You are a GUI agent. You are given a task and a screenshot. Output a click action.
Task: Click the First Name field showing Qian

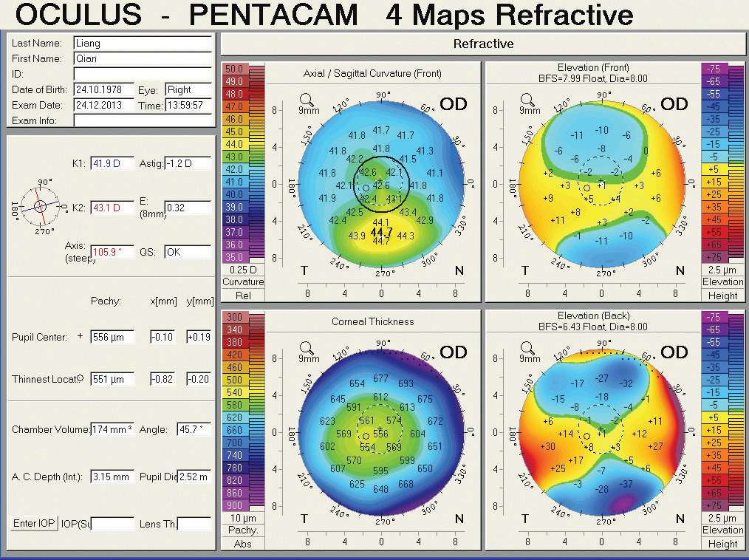[143, 59]
